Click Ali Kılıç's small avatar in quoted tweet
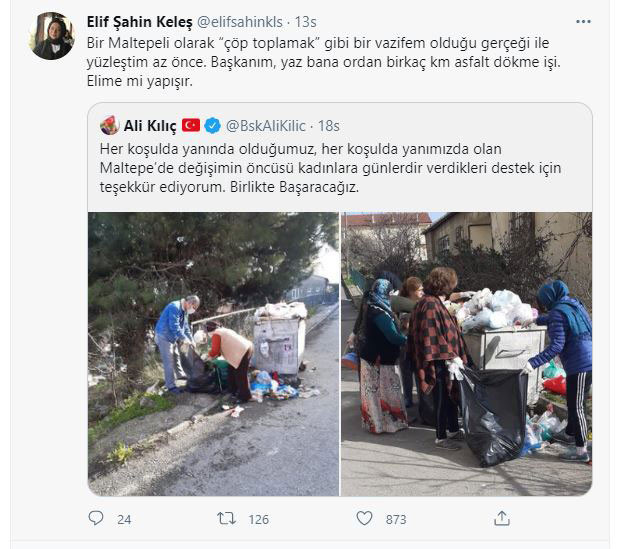Screen dimensions: 630x549 point(109,125)
